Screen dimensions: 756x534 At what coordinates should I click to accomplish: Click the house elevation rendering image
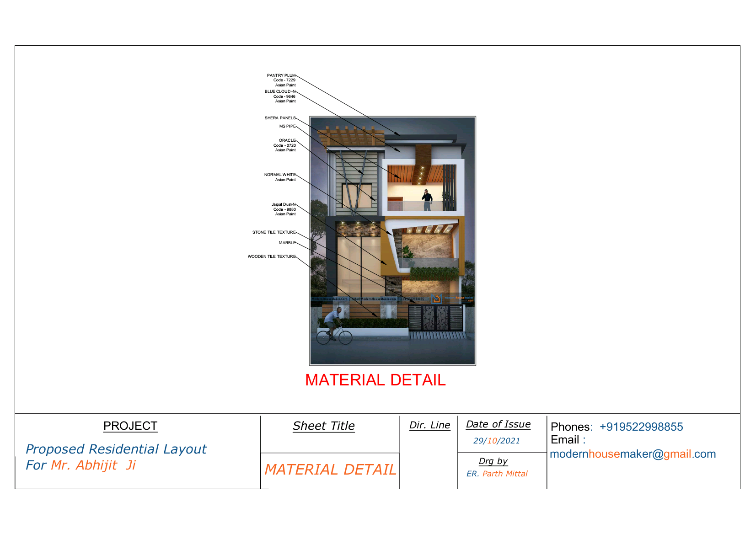coord(392,241)
